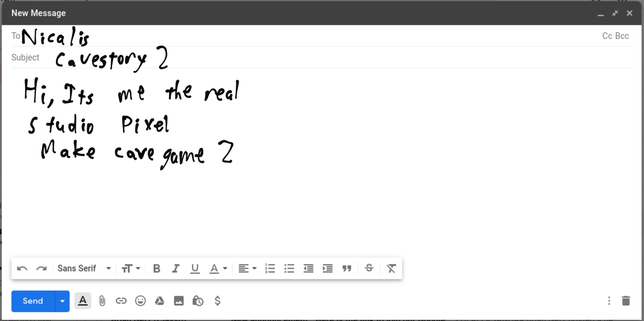Insert files using Google Drive
This screenshot has width=644, height=321.
click(x=159, y=301)
